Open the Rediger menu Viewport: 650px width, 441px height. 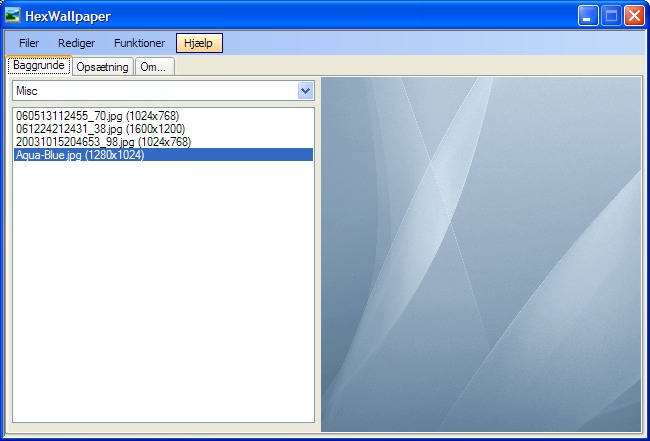pos(76,43)
